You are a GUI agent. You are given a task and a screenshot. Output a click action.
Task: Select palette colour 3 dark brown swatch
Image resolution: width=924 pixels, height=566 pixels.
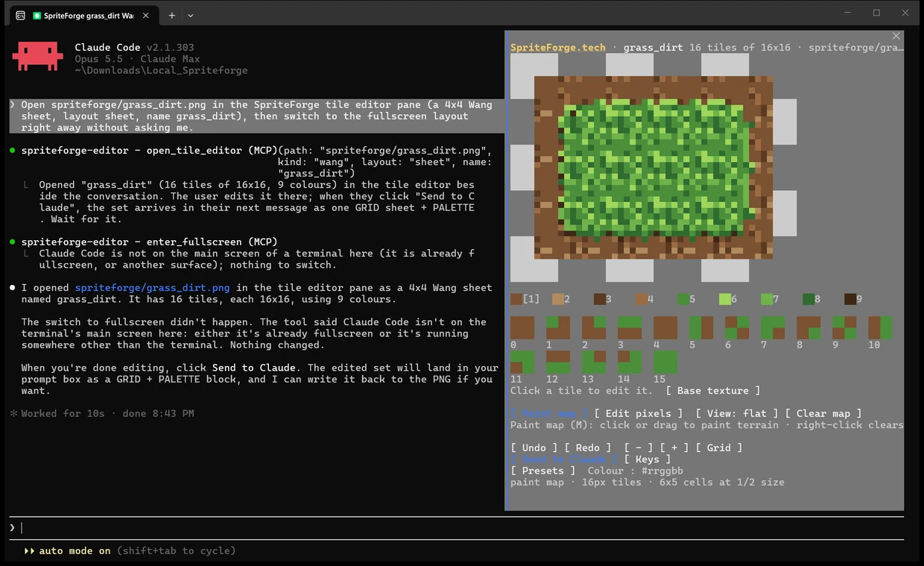600,299
